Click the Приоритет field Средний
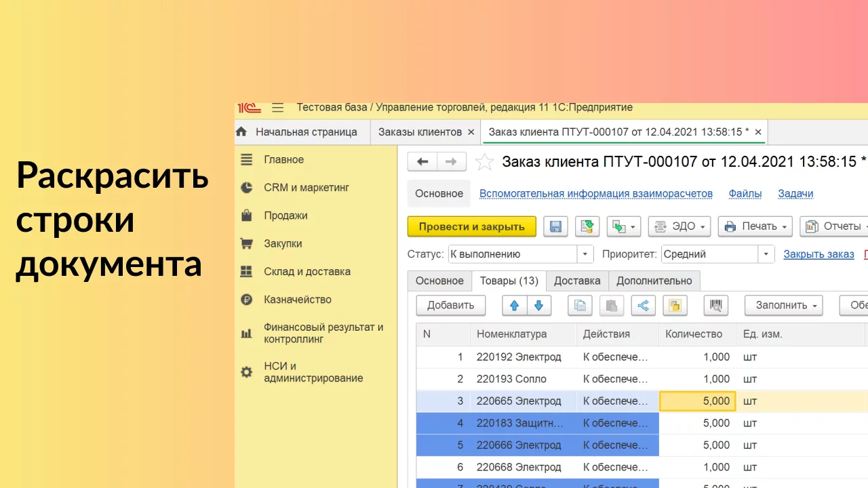 [x=709, y=254]
